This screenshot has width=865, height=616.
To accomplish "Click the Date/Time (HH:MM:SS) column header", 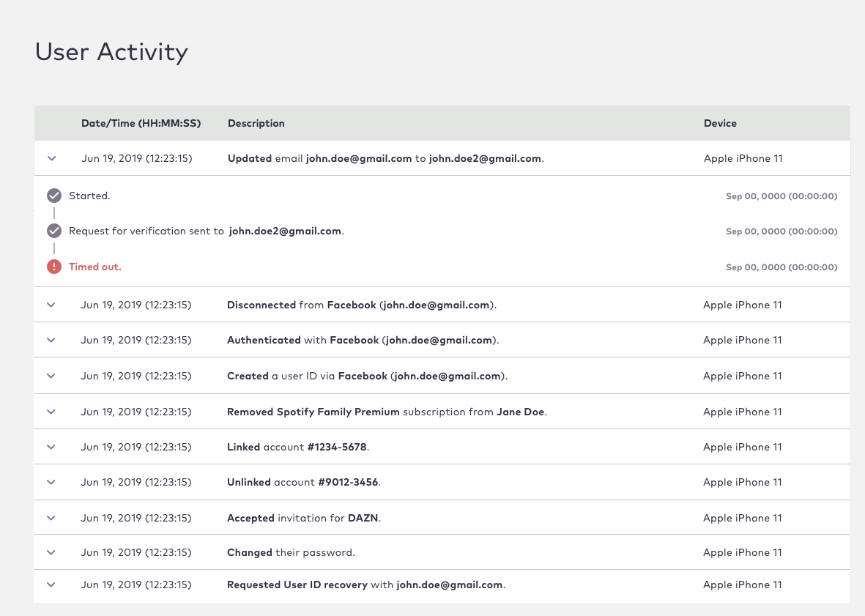I will [141, 123].
